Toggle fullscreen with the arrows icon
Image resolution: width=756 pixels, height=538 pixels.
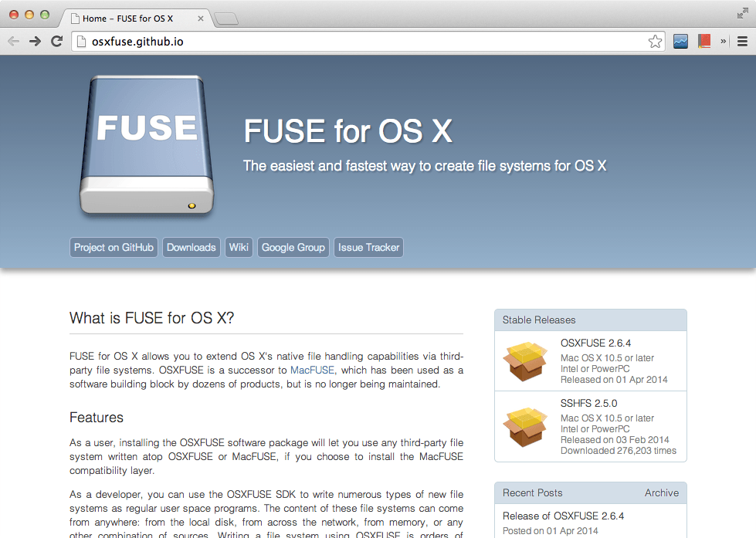(x=743, y=13)
